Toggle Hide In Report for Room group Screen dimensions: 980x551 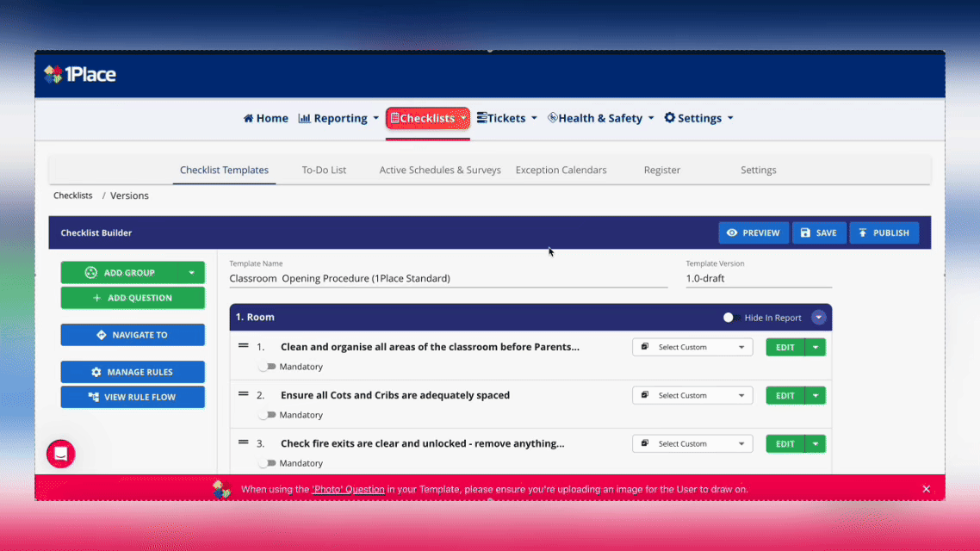pyautogui.click(x=730, y=318)
